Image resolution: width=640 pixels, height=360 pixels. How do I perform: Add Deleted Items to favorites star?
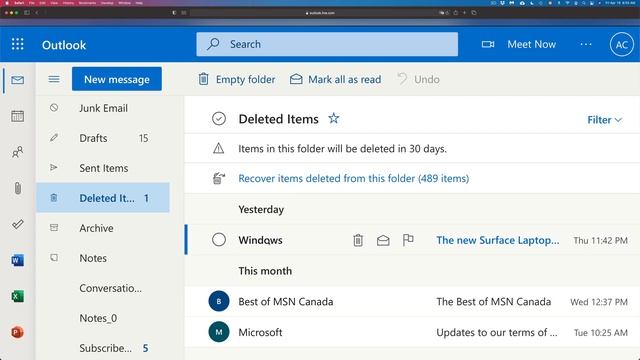pos(333,119)
